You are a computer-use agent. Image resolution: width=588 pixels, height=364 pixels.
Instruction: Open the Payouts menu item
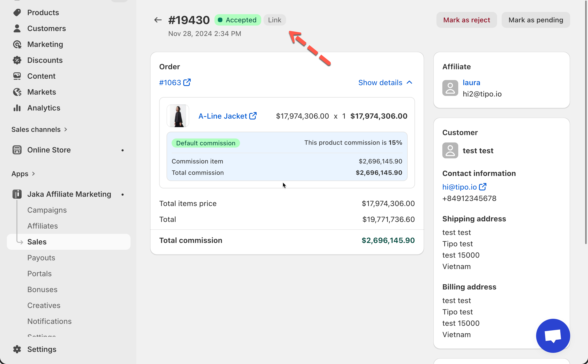point(41,258)
